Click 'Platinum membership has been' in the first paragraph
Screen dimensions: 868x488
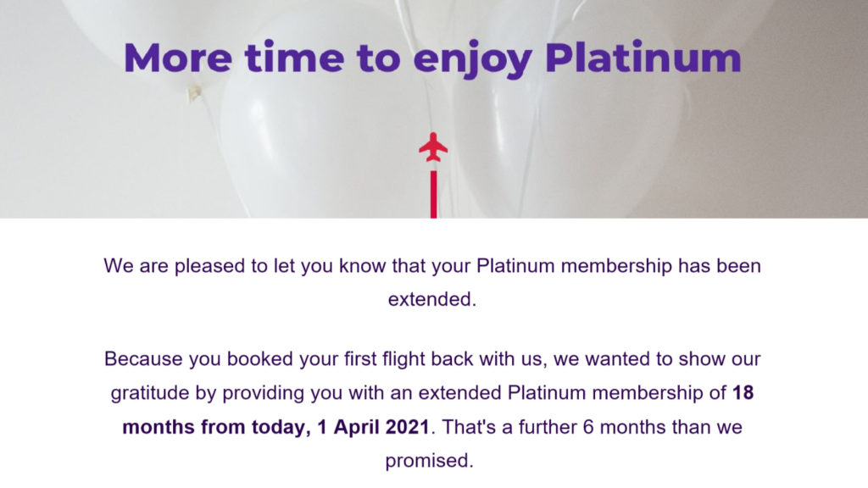tap(619, 266)
